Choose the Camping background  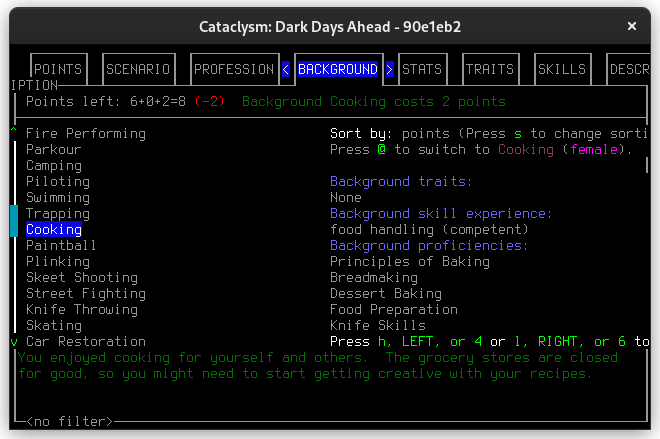point(54,166)
